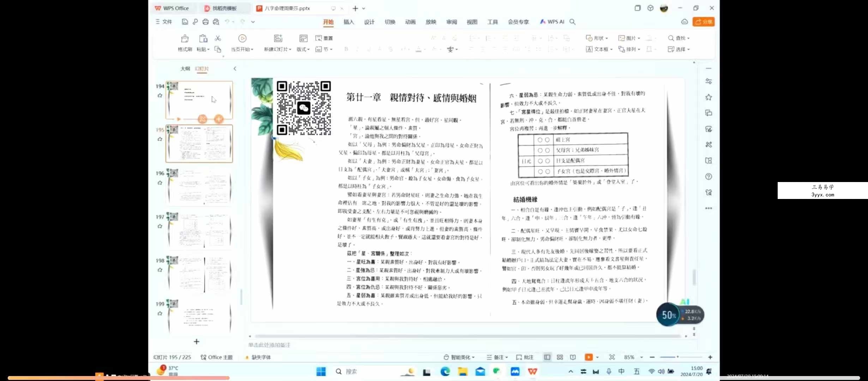Viewport: 868px width, 381px height.
Task: Switch to Reading view book icon
Action: [573, 357]
